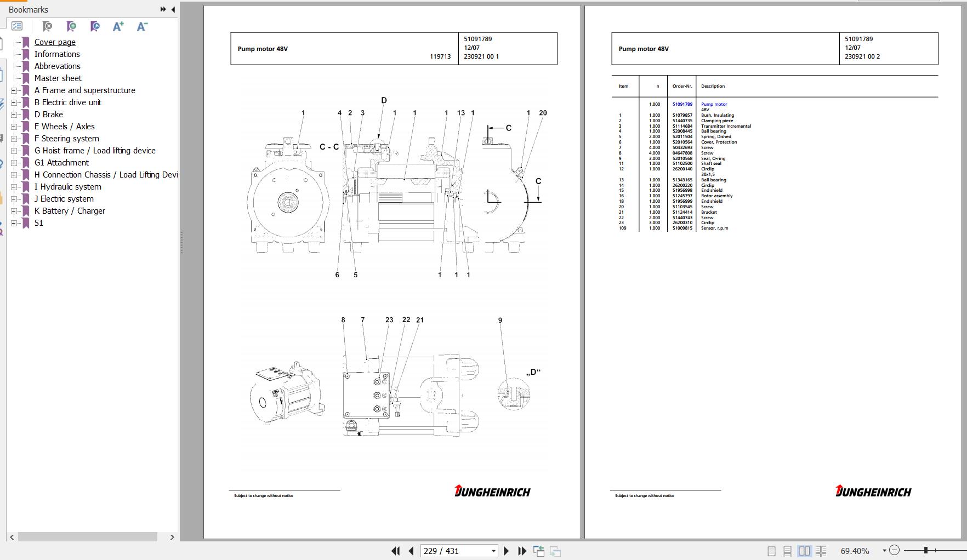967x560 pixels.
Task: Click the delete bookmark icon
Action: pyautogui.click(x=47, y=26)
